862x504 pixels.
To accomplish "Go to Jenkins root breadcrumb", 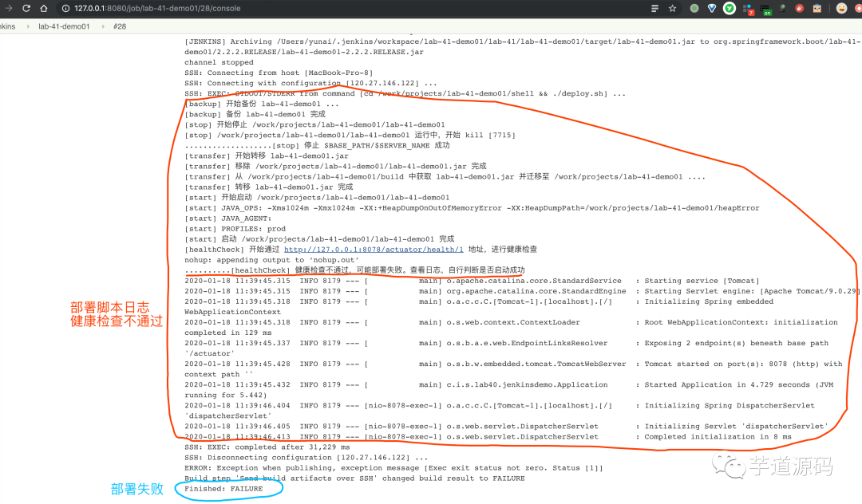I will coord(8,26).
